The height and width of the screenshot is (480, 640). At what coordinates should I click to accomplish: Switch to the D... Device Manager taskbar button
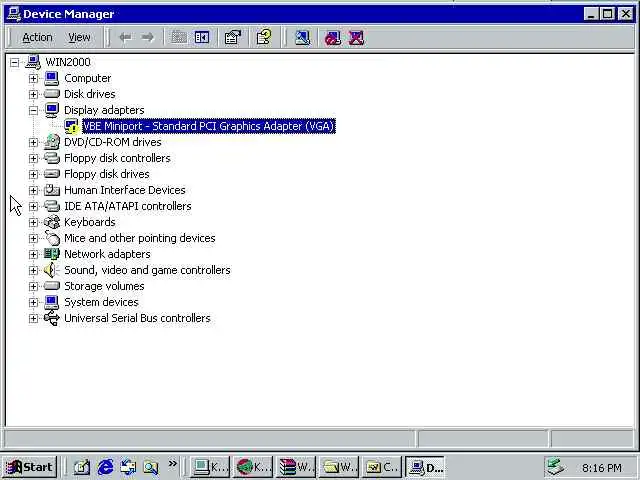[425, 467]
